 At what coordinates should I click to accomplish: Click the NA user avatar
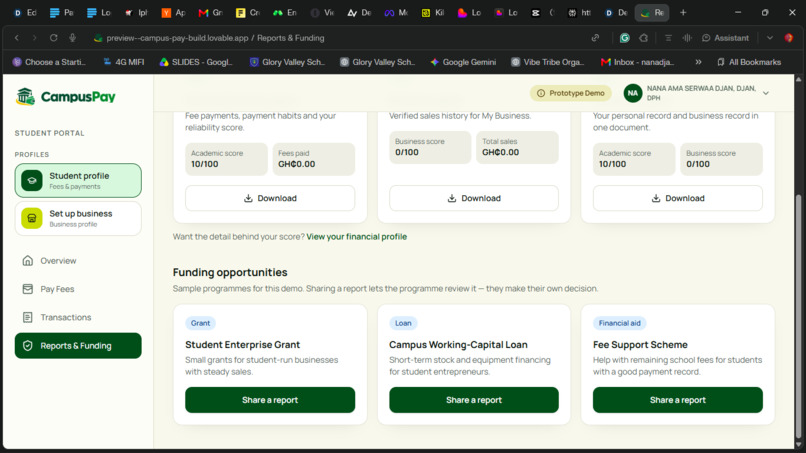633,93
